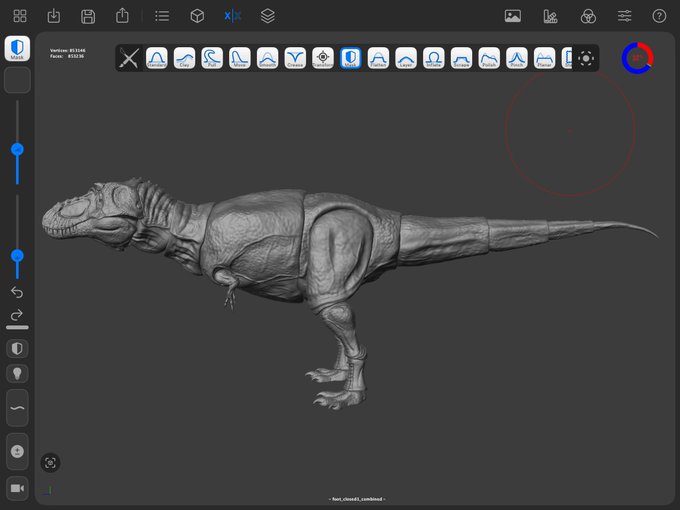The height and width of the screenshot is (510, 680).
Task: Toggle the light bulb lighting button
Action: pos(17,373)
